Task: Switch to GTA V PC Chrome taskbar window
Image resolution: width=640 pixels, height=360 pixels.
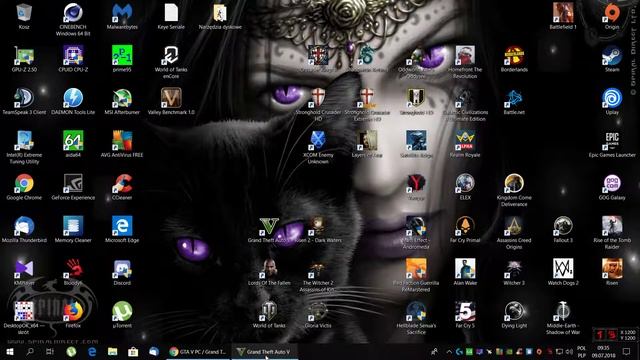Action: [x=198, y=351]
